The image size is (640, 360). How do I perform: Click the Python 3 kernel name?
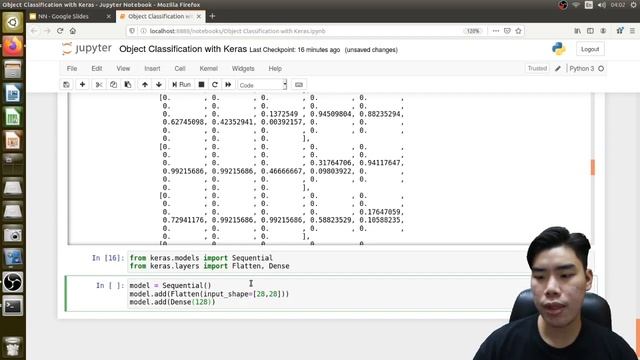click(x=582, y=69)
